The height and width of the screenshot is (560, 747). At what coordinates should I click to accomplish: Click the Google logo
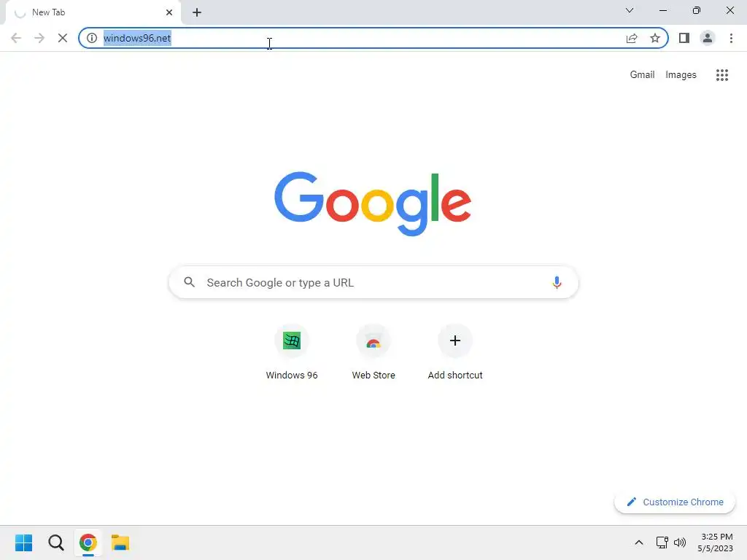[373, 204]
